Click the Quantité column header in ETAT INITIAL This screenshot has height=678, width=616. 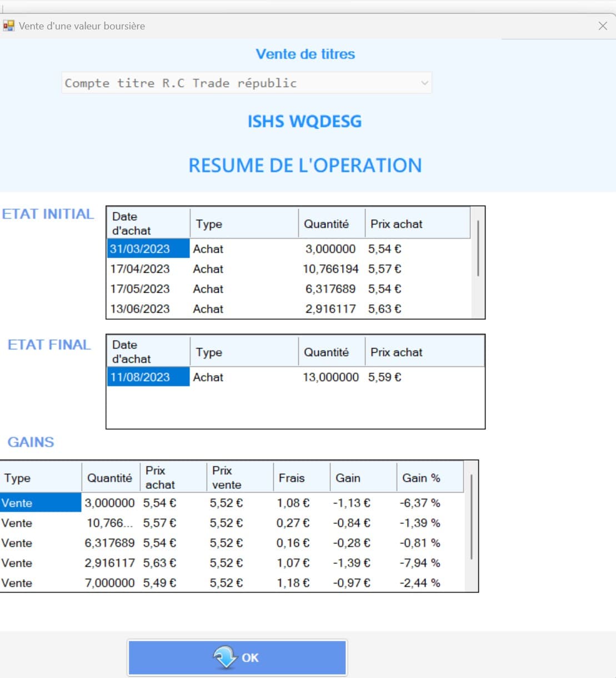[332, 224]
